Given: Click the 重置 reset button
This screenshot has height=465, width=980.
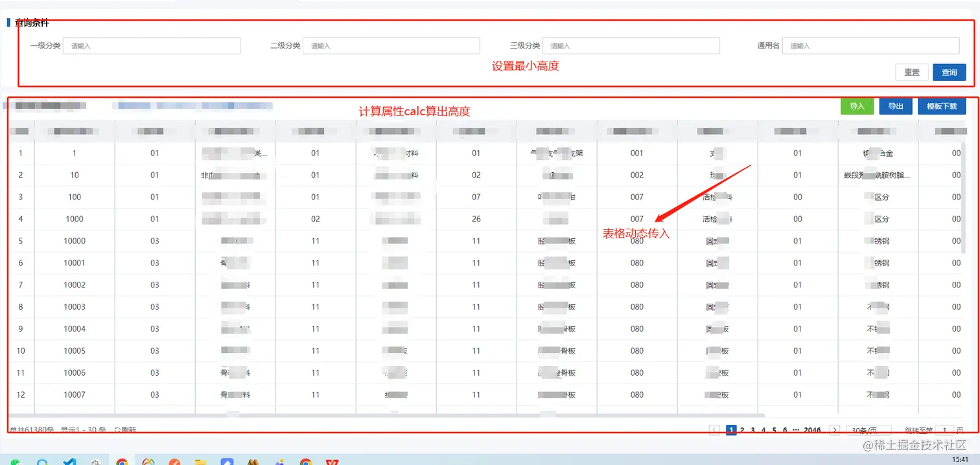Looking at the screenshot, I should [912, 72].
